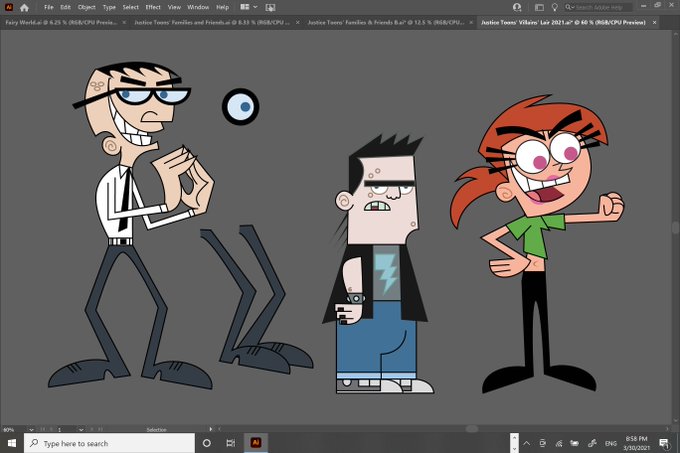Close the Villains' Lair 2021.ai tab
Viewport: 680px width, 453px height.
pos(654,23)
